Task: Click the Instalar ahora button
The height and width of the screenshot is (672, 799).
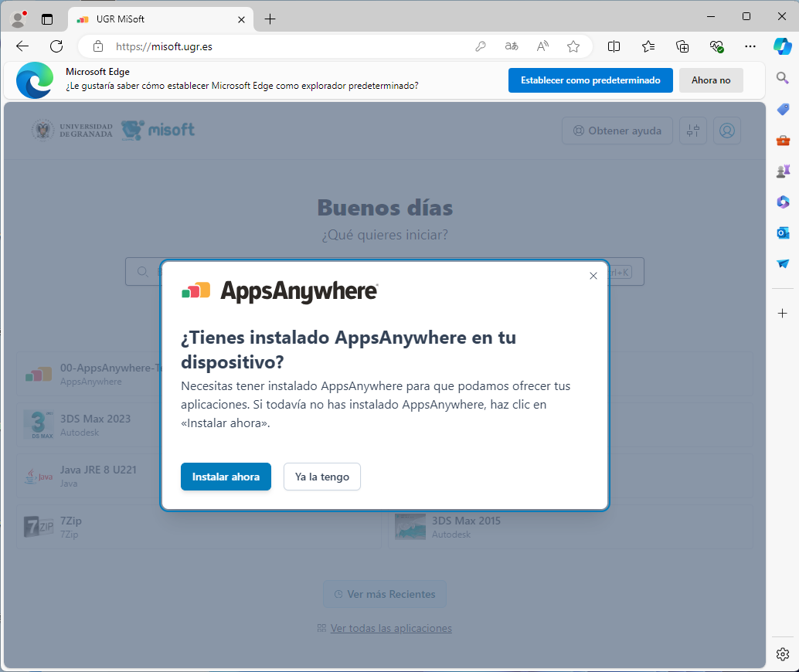Action: [226, 477]
